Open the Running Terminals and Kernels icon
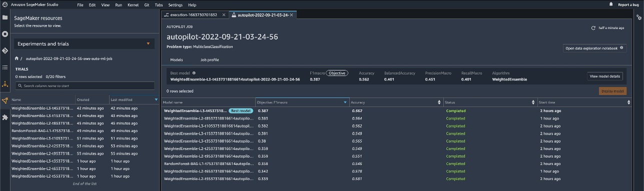Screen dimensions: 644x191 click(5, 34)
